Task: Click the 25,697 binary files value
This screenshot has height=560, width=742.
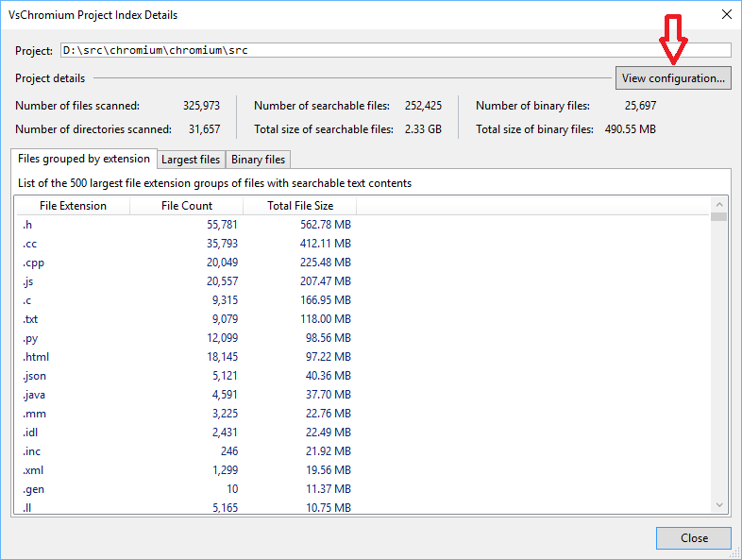Action: pos(640,106)
